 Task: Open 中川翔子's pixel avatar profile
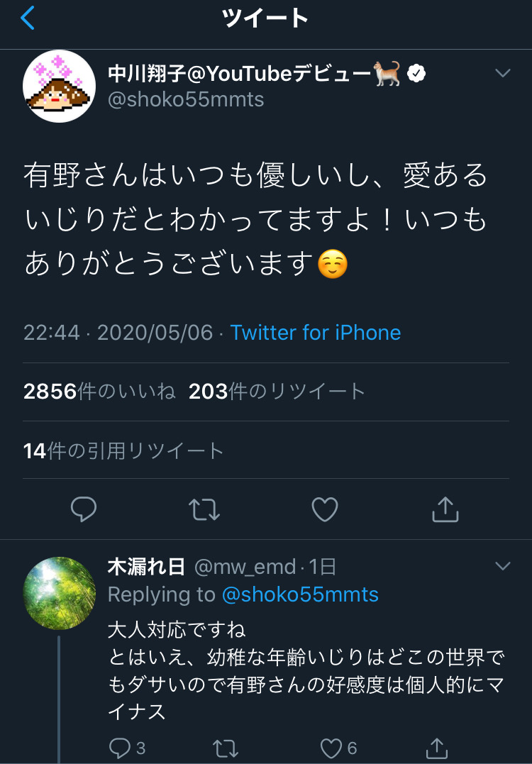(59, 86)
